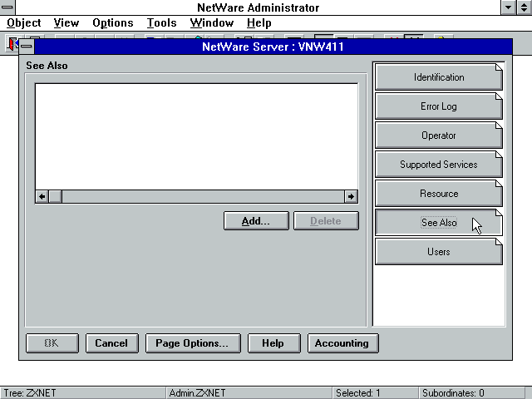The image size is (532, 399).
Task: Switch to the Identification page
Action: tap(438, 77)
